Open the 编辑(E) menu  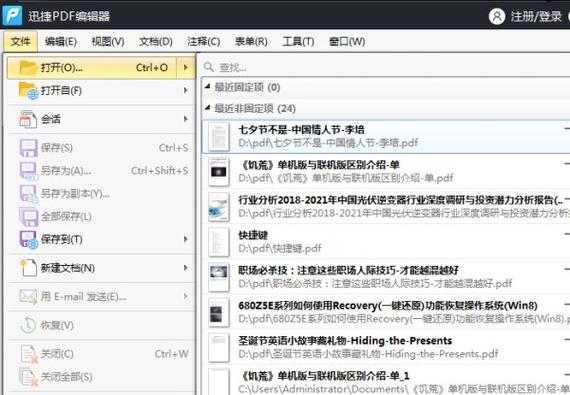click(60, 41)
